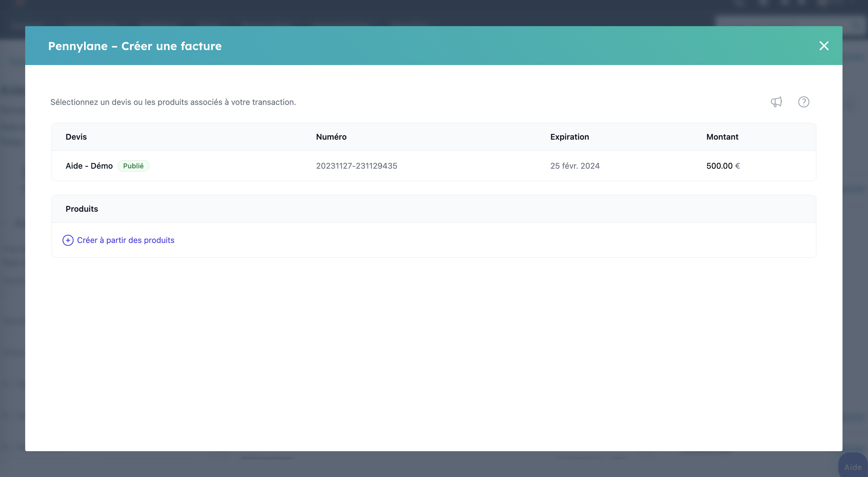Click Créer à partir des produits link
This screenshot has width=868, height=477.
pos(126,240)
